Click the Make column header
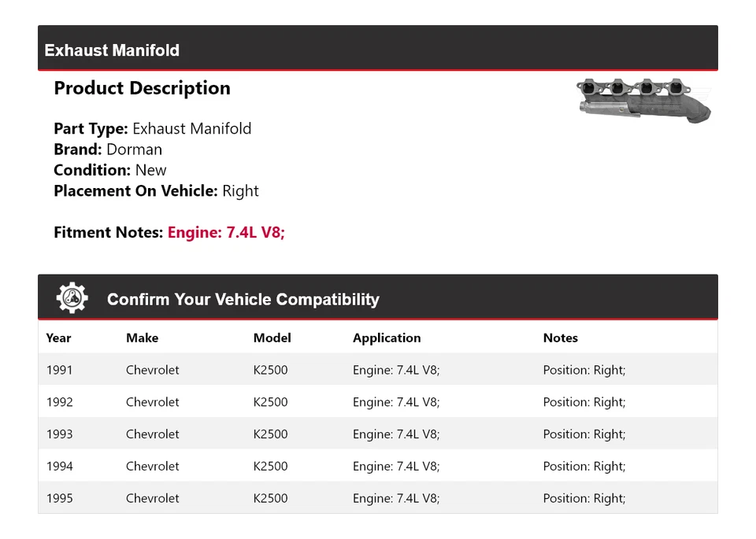Viewport: 756px width, 539px height. (142, 338)
